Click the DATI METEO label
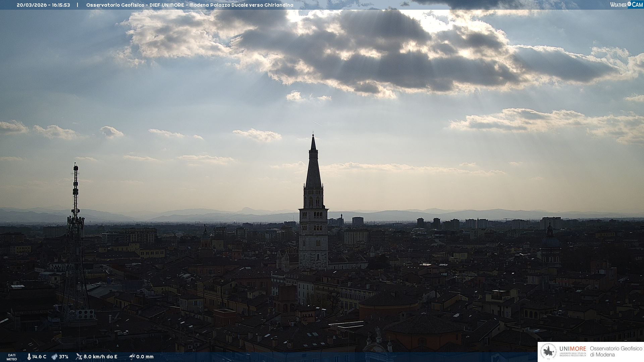Viewport: 644px width, 362px height. coord(12,357)
